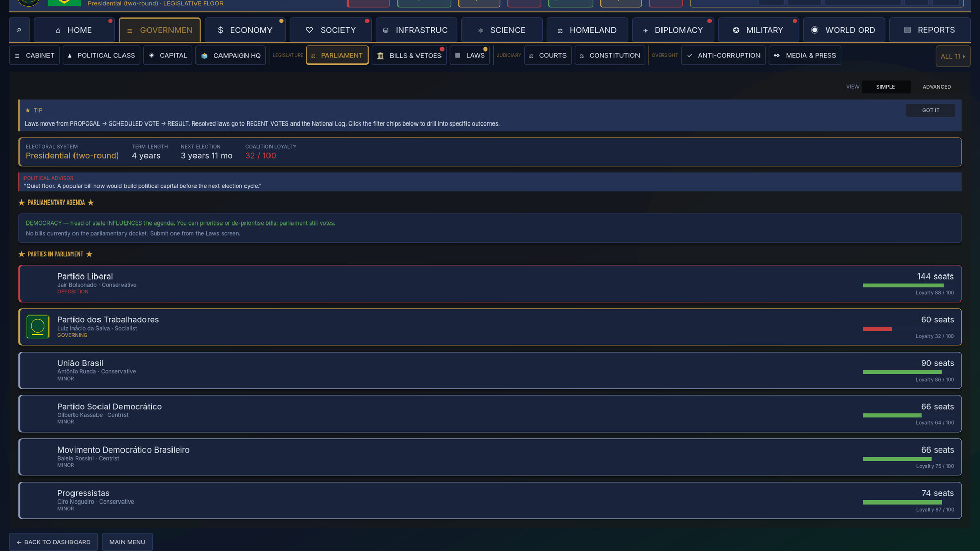This screenshot has width=980, height=551.
Task: Click the Science atom icon
Action: click(480, 31)
